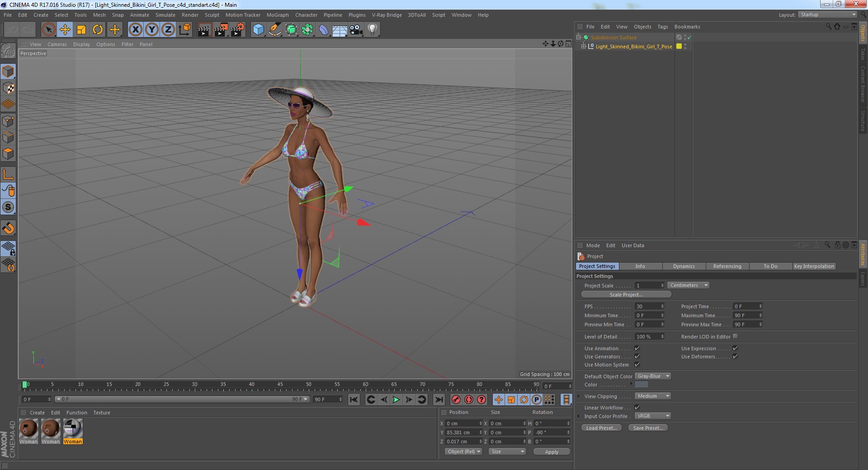Open the spline pen tool
868x470 pixels.
coord(275,30)
